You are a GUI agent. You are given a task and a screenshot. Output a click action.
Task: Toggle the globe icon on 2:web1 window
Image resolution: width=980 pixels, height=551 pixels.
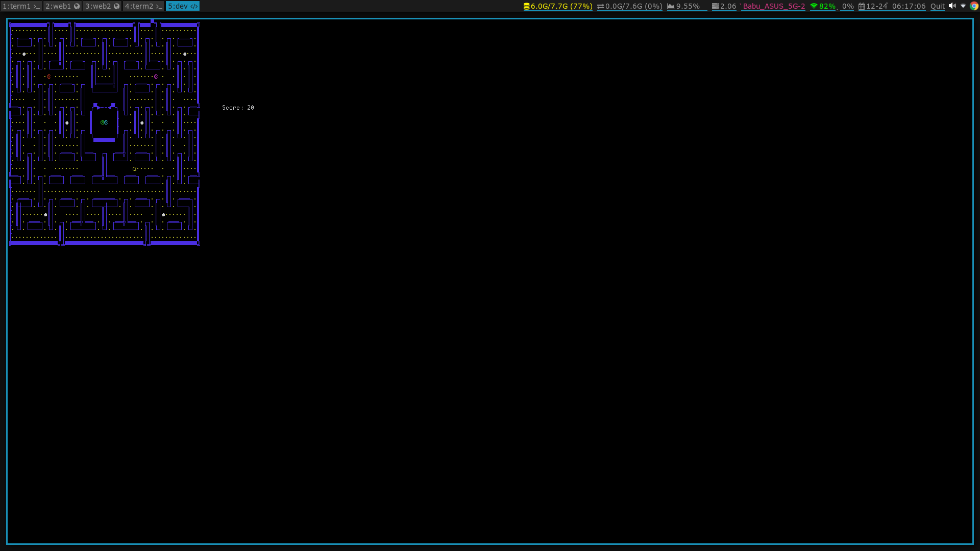[77, 6]
